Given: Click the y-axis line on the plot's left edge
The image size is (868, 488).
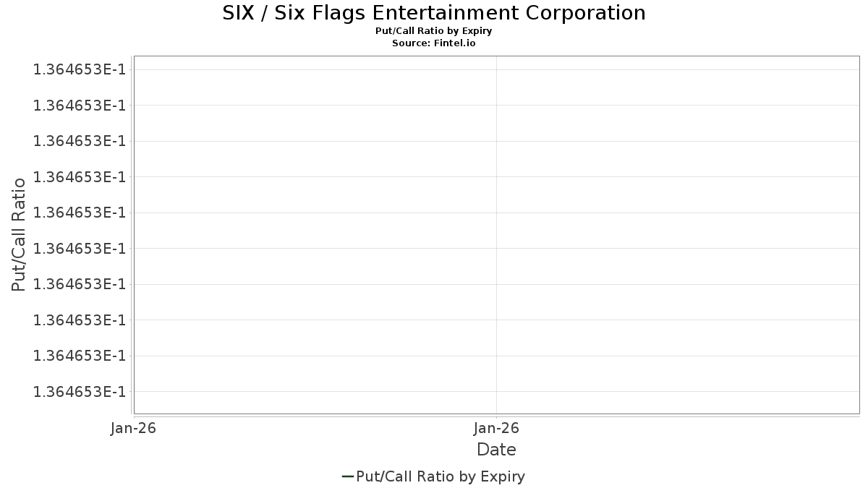Looking at the screenshot, I should pos(134,235).
